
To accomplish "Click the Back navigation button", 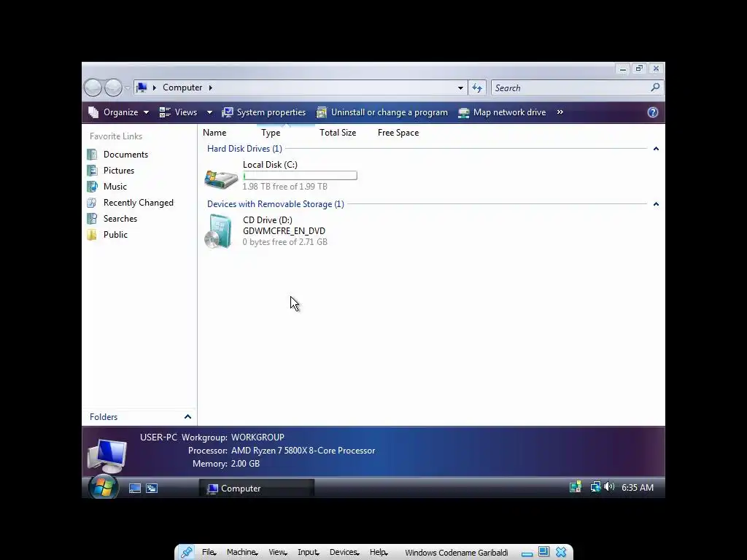I will click(x=93, y=87).
